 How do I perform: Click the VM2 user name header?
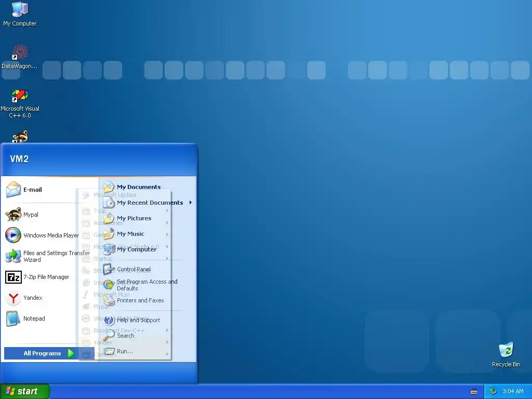coord(19,159)
